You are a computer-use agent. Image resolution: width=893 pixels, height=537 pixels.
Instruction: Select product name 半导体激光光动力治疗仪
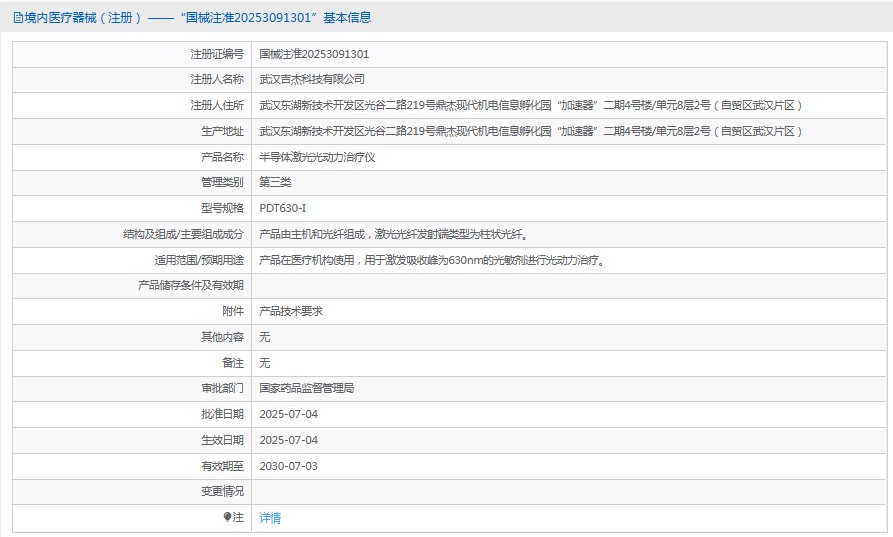[x=317, y=157]
